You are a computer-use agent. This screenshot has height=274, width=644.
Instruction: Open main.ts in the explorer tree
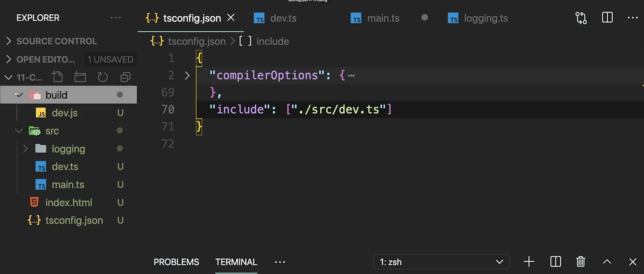pos(69,185)
